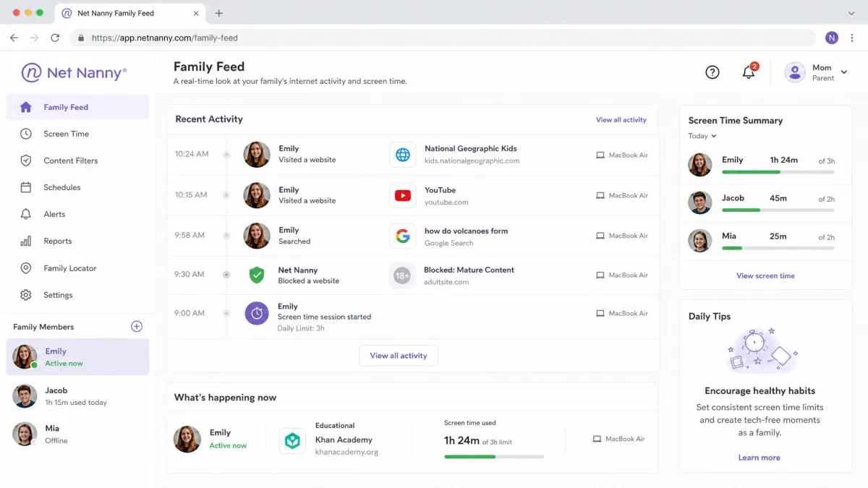Click Emily's avatar in 10:24 AM row

[x=257, y=155]
